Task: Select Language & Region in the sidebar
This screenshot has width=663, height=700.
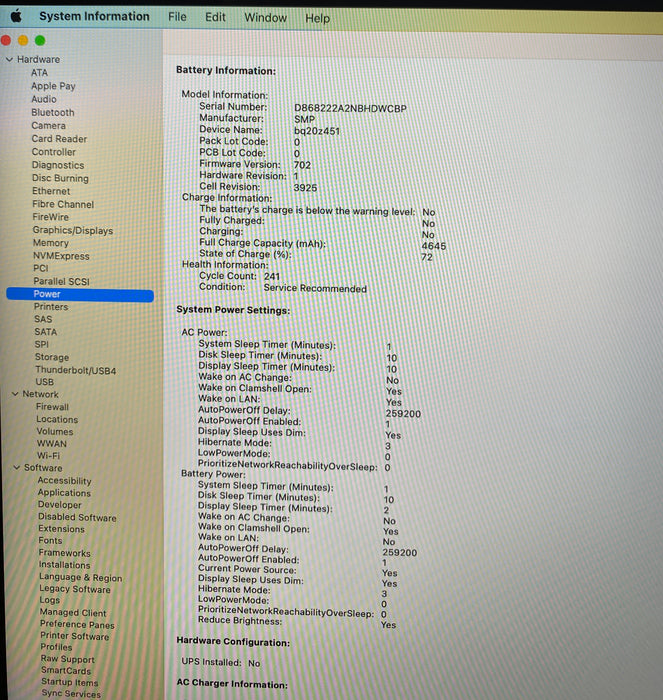Action: tap(80, 577)
